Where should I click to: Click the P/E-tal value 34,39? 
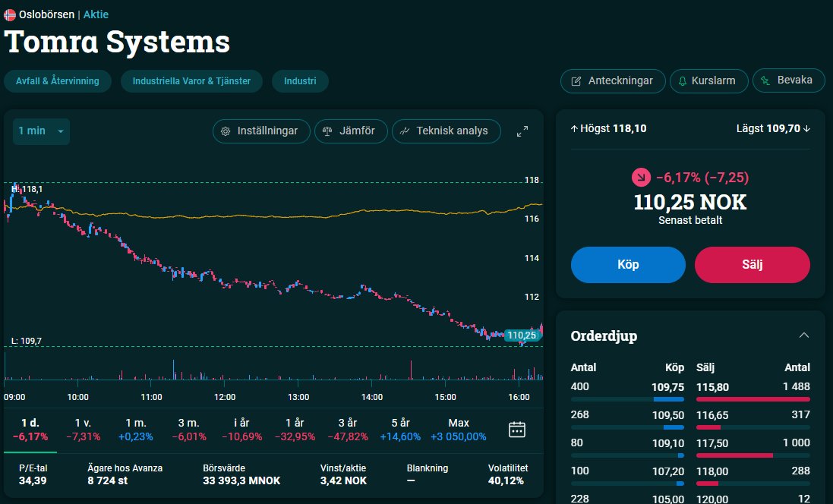(33, 480)
